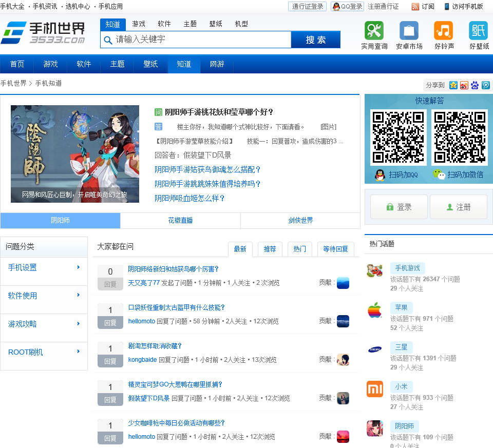Screen dimensions: 493x448
Task: Click the Xiaomi MI logo icon
Action: click(375, 389)
